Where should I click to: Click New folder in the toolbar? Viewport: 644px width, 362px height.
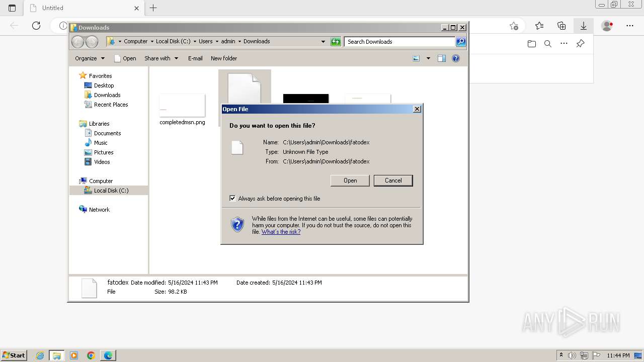click(x=224, y=58)
